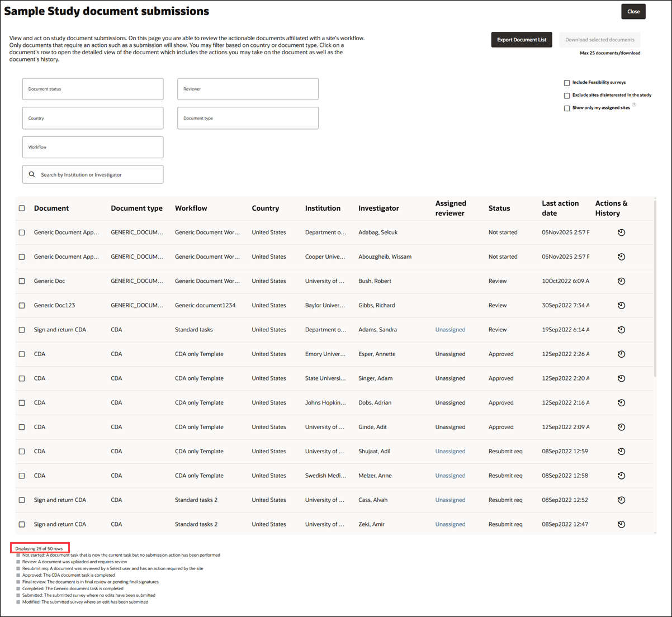
Task: Open the Document status filter
Action: pos(93,89)
